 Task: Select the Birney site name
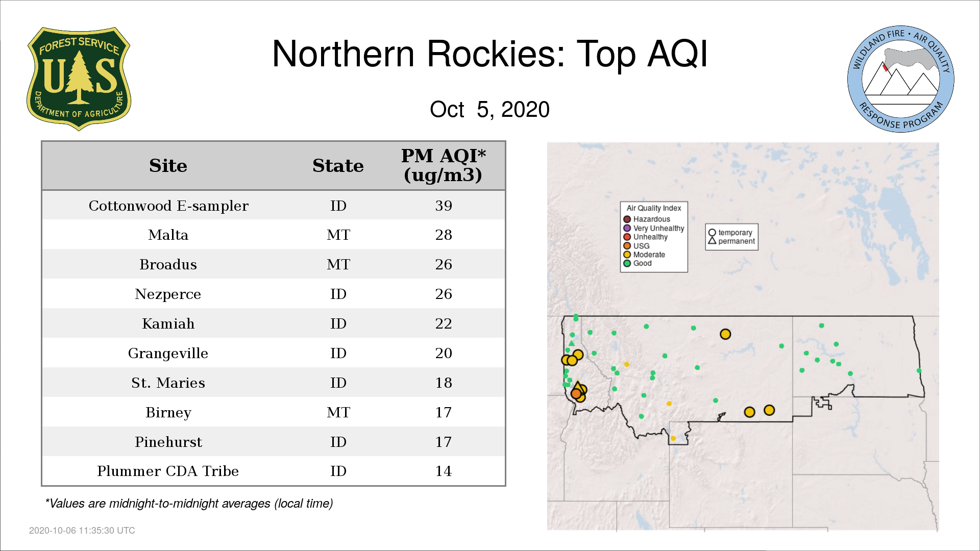168,412
